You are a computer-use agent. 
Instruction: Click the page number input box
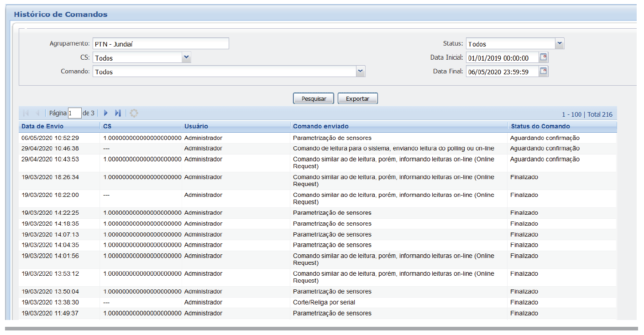pos(74,113)
